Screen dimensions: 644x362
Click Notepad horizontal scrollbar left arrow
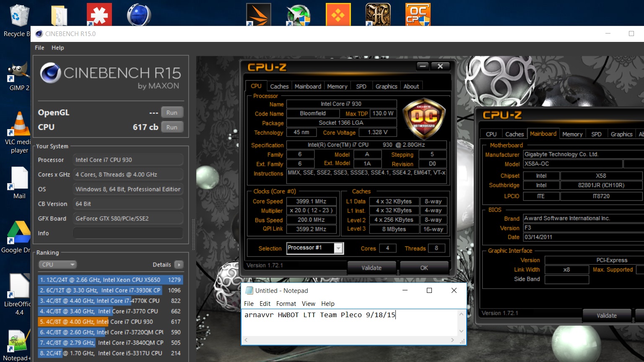click(246, 340)
